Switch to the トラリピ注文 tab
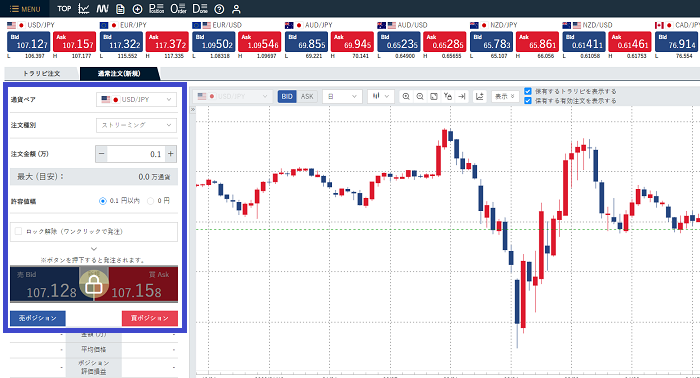This screenshot has width=700, height=378. pyautogui.click(x=42, y=74)
